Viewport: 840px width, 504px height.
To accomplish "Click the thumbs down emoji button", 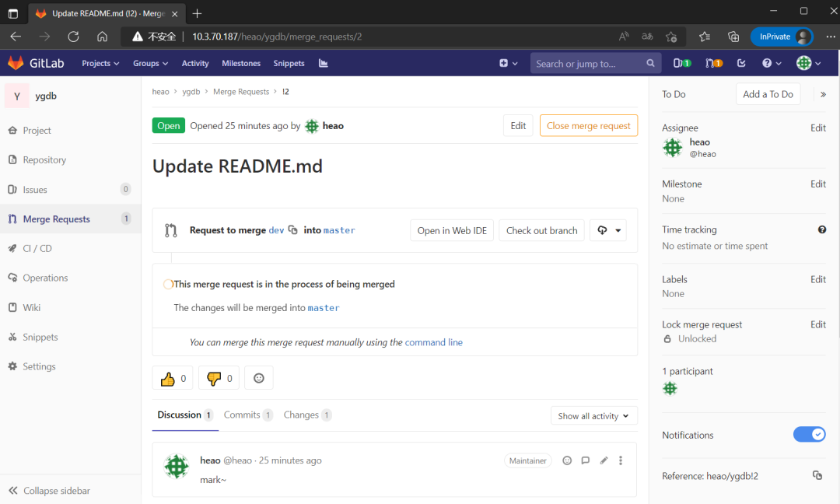I will click(x=219, y=379).
